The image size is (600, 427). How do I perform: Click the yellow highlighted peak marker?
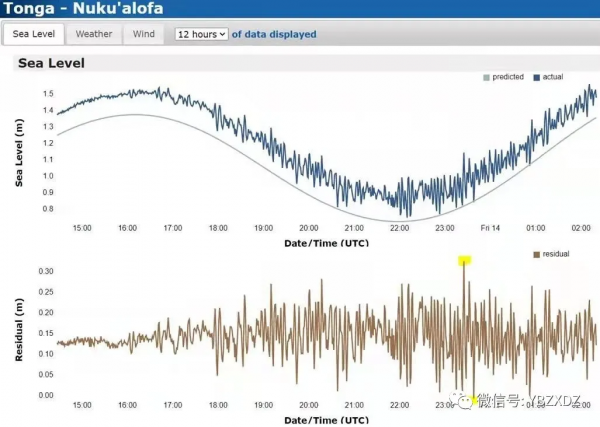click(464, 261)
